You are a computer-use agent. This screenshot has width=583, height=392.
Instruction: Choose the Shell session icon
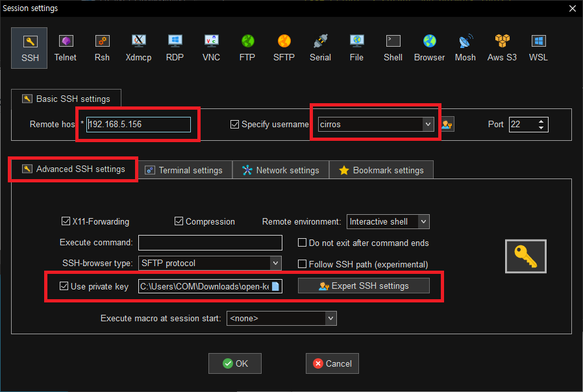[x=393, y=48]
